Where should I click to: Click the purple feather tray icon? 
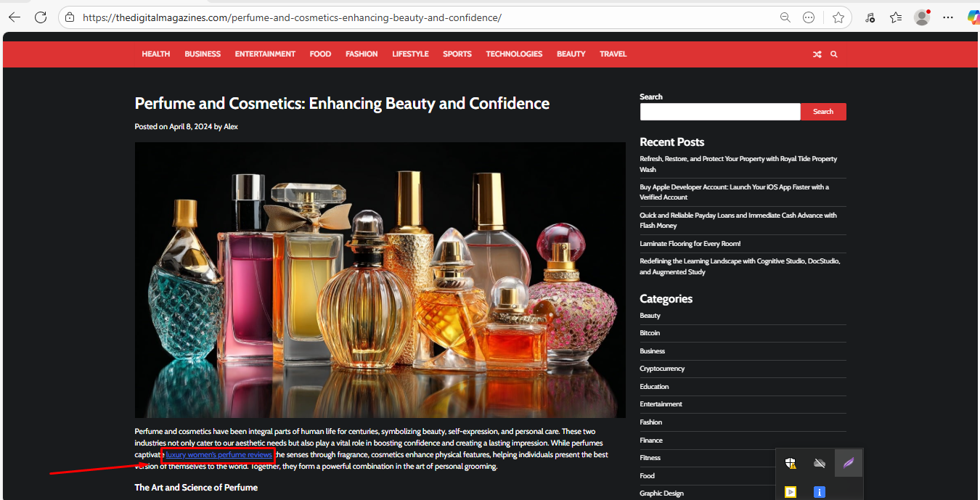click(x=848, y=463)
